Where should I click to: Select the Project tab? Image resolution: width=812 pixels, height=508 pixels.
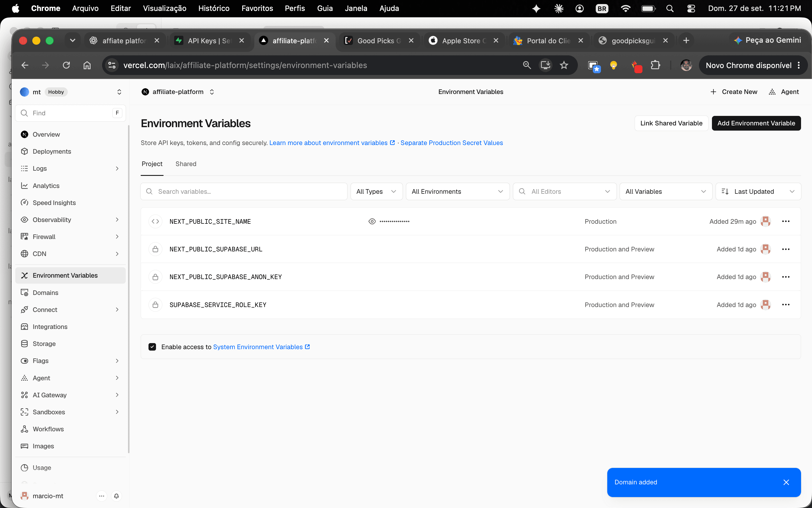tap(152, 164)
